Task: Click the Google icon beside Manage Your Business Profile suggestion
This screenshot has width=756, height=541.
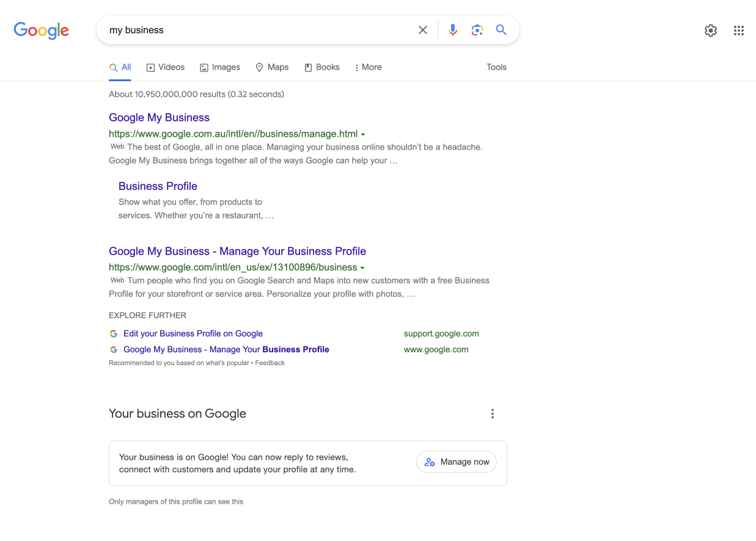Action: (114, 350)
